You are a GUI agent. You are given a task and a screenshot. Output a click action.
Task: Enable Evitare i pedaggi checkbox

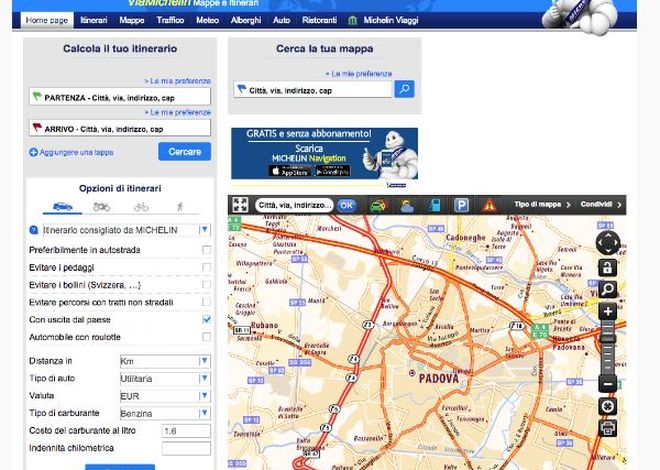206,267
